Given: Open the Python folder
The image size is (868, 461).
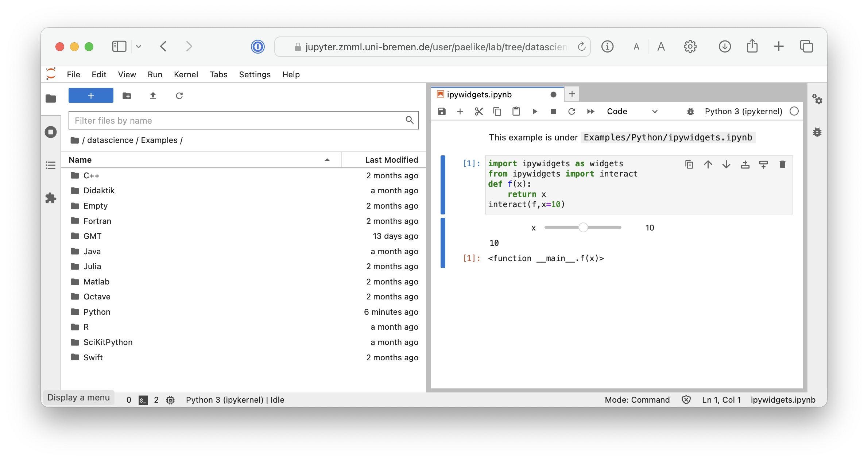Looking at the screenshot, I should (243, 312).
